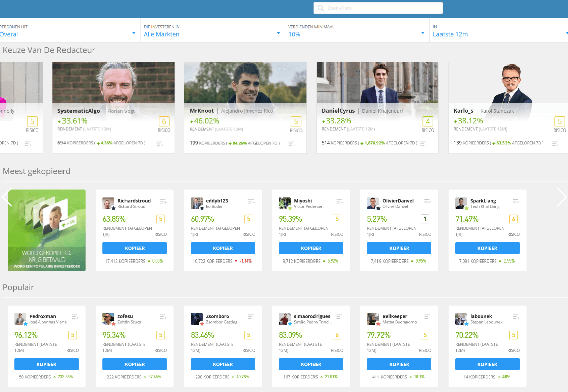Open Miyoshi avatar
The image size is (568, 392).
pos(285,203)
